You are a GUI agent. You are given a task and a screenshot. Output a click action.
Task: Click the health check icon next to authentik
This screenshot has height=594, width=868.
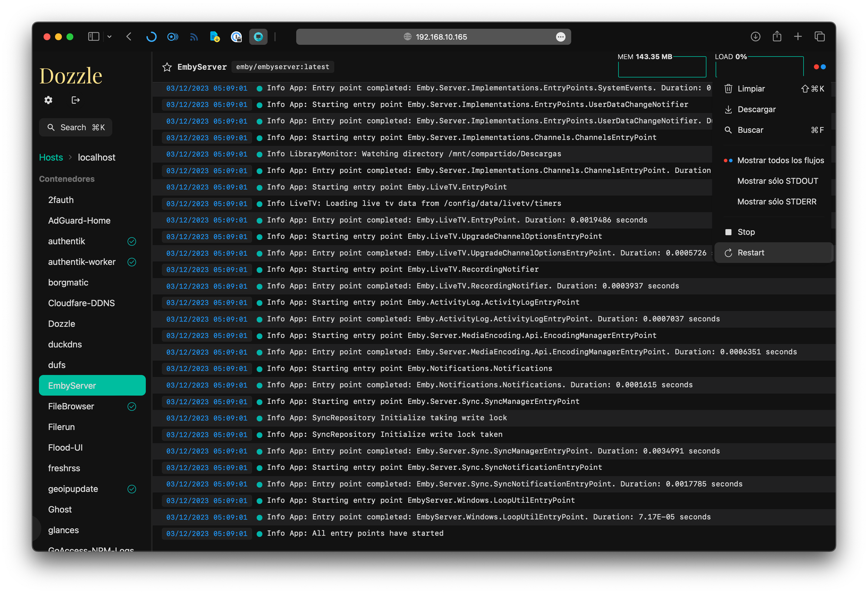[132, 241]
